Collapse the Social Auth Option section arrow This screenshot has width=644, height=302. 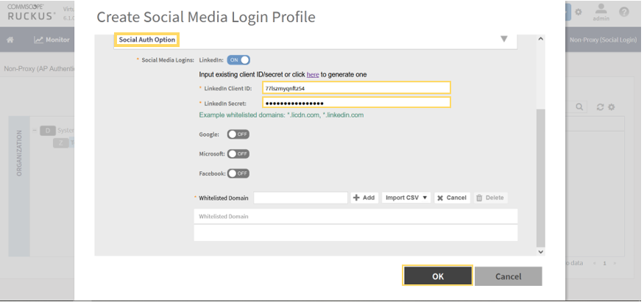504,40
